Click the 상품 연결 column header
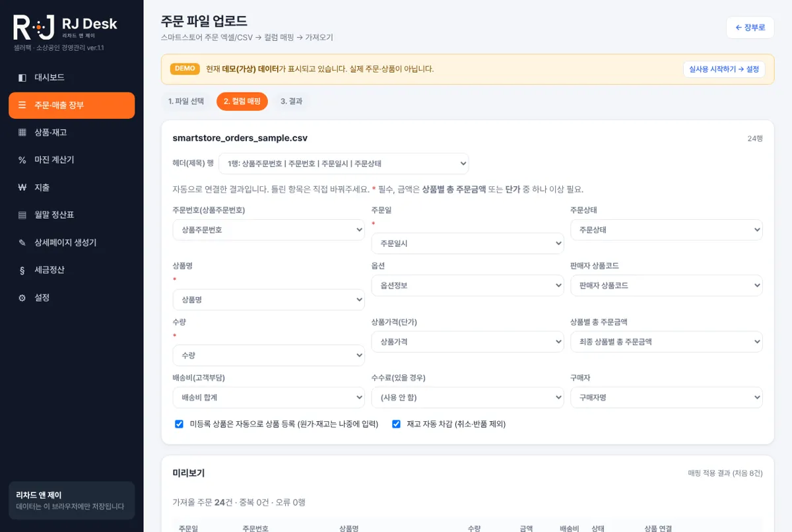Image resolution: width=792 pixels, height=532 pixels. point(658,528)
